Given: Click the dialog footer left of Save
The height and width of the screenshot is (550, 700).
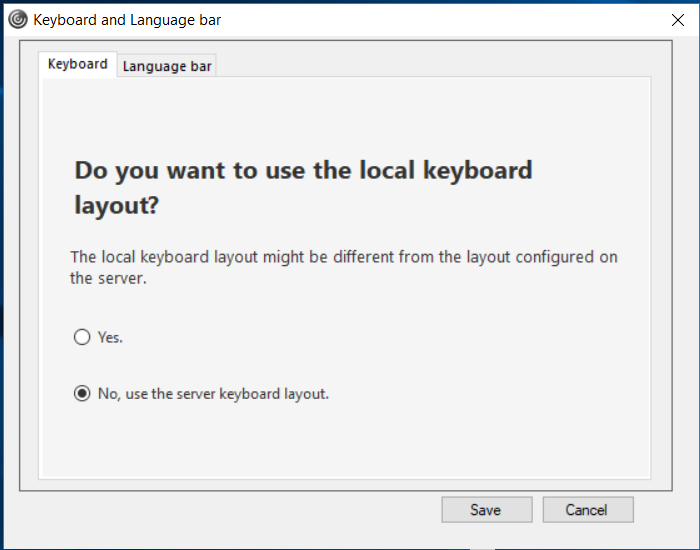Looking at the screenshot, I should [230, 510].
